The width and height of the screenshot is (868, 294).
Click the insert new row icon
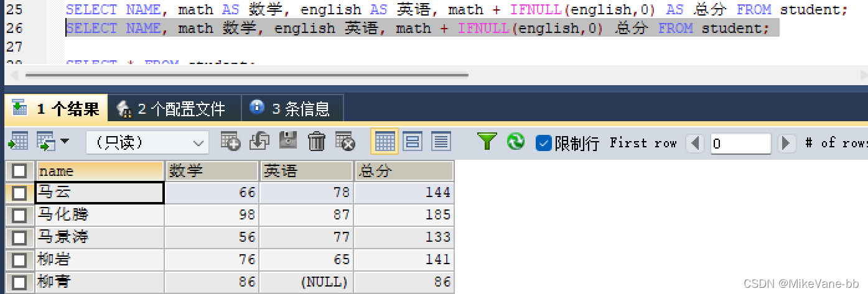pyautogui.click(x=230, y=142)
